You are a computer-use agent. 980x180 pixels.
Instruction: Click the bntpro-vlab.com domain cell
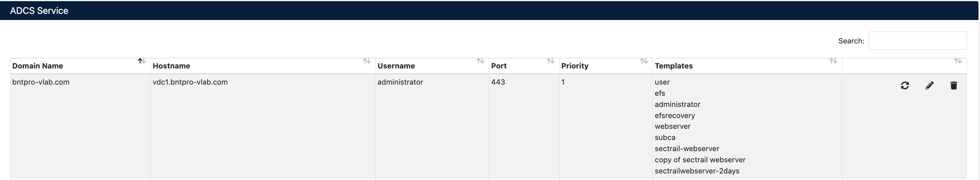click(x=41, y=82)
